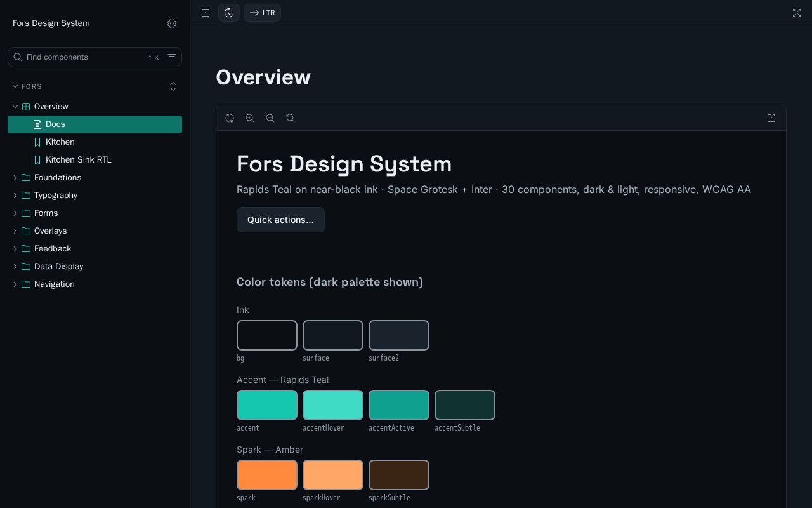The height and width of the screenshot is (508, 812).
Task: Expand the Forms chevron
Action: coord(15,213)
